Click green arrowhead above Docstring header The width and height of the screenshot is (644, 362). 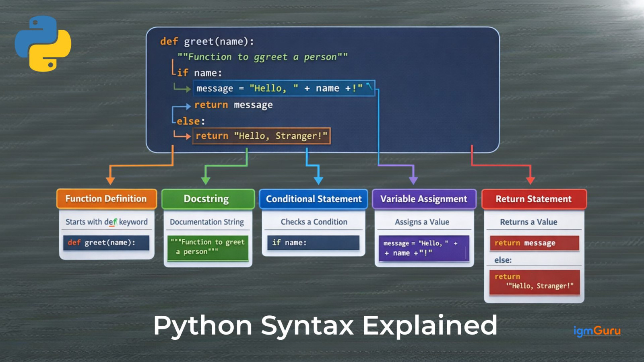pos(206,180)
